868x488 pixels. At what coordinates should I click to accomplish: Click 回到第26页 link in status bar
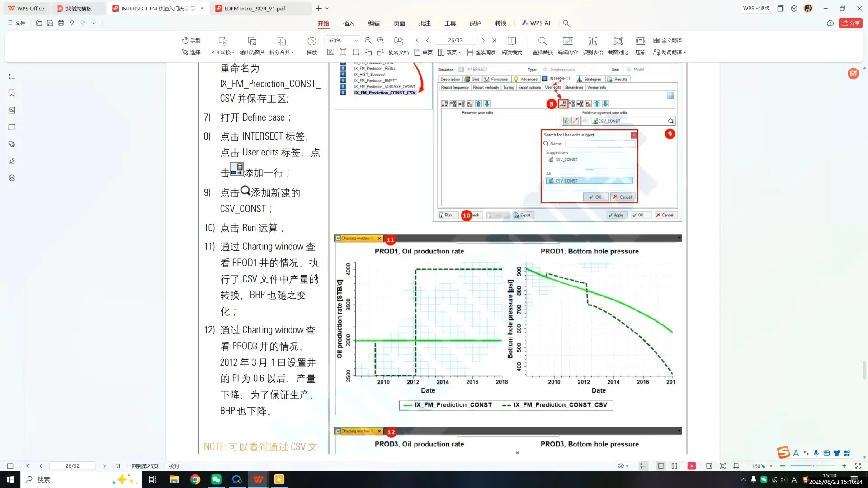pos(145,466)
